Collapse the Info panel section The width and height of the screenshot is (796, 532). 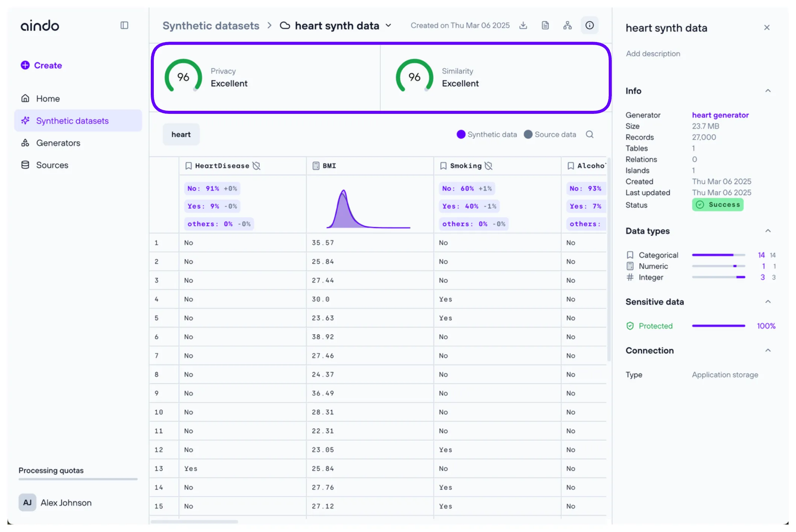point(768,91)
